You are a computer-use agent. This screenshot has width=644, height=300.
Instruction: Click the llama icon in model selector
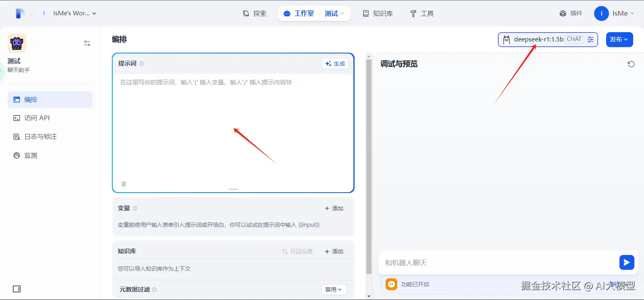coord(506,39)
